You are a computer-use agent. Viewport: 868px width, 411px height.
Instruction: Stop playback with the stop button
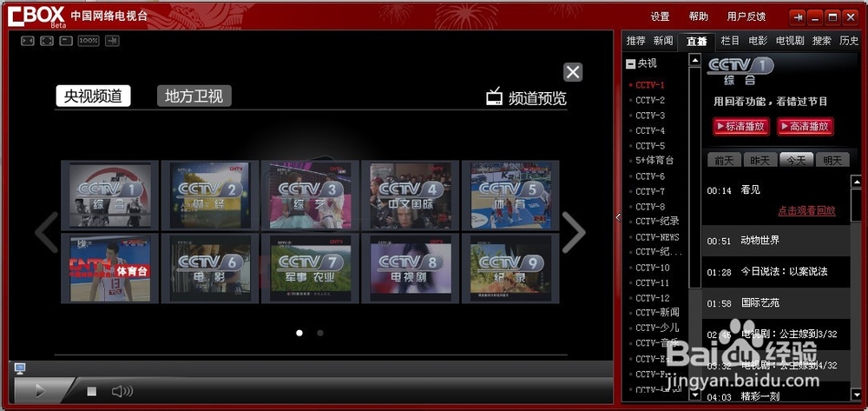92,392
